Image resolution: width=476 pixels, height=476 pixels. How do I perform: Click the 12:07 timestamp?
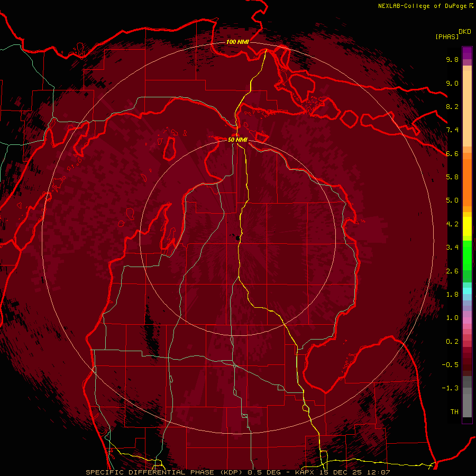coord(380,472)
